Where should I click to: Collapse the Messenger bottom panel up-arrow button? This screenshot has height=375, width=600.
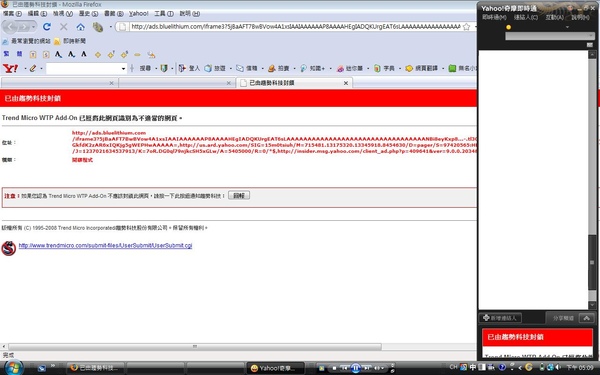point(586,318)
